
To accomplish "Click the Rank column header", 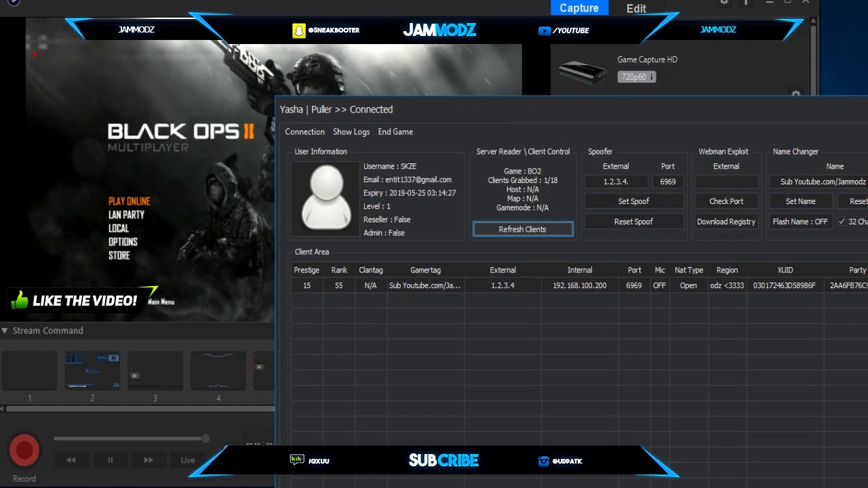I will tap(339, 270).
